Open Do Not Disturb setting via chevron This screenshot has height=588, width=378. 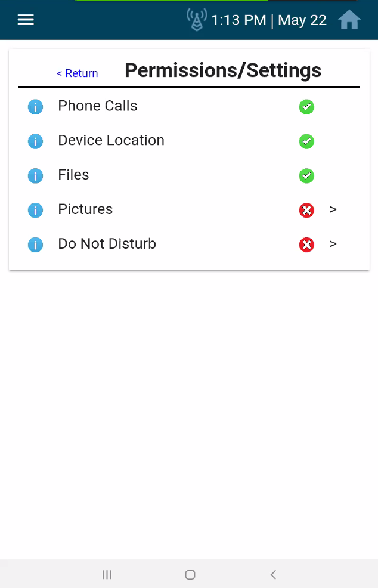coord(333,244)
